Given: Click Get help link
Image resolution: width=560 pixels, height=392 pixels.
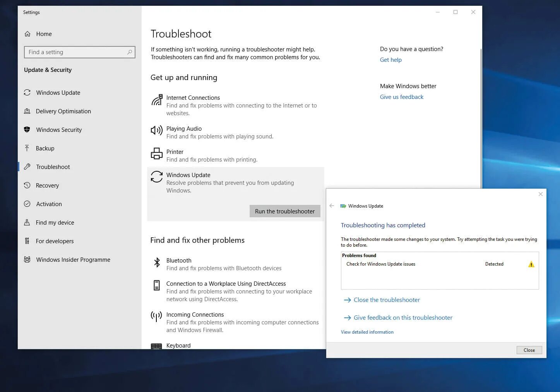Looking at the screenshot, I should 390,60.
